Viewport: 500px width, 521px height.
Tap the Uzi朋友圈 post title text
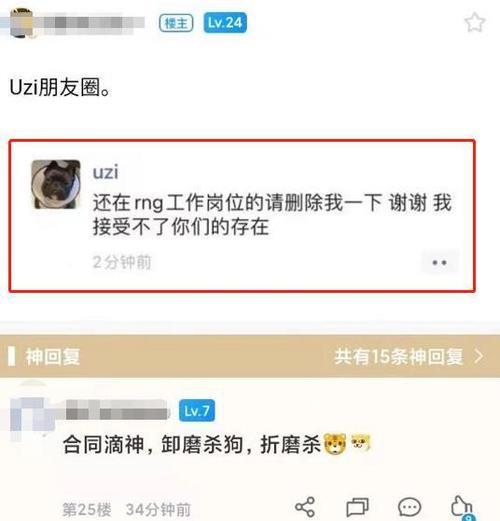[60, 88]
